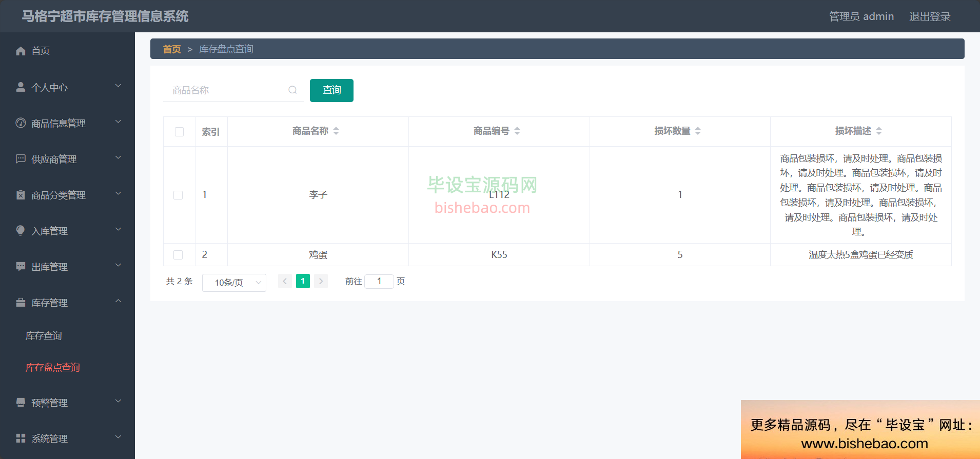
Task: Click the home icon in sidebar
Action: point(21,51)
